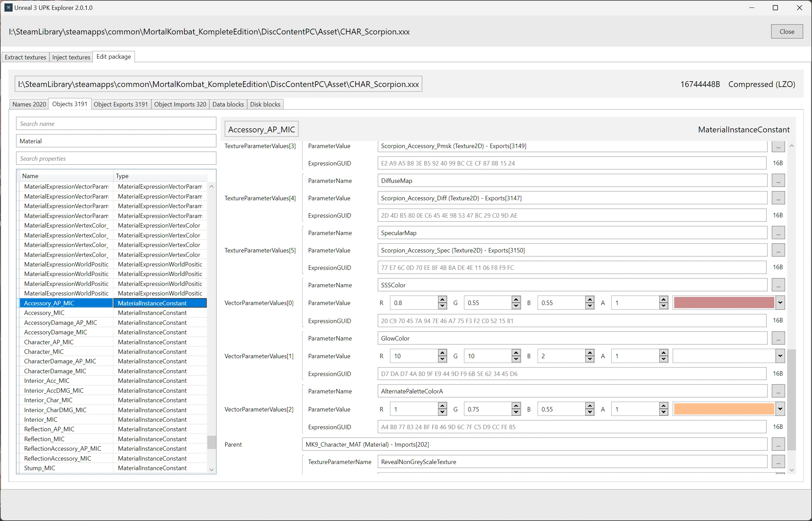Open the Object Imports 320 tab
812x521 pixels.
(x=180, y=104)
